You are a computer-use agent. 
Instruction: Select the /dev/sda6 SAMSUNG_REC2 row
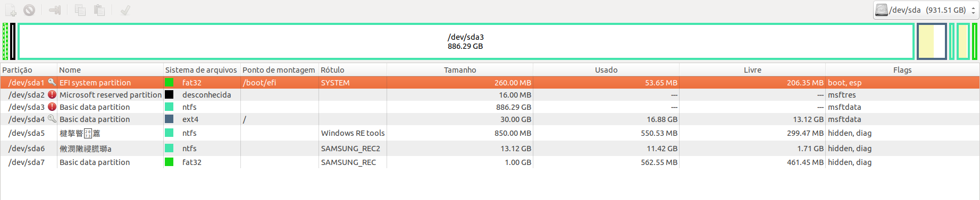point(490,149)
